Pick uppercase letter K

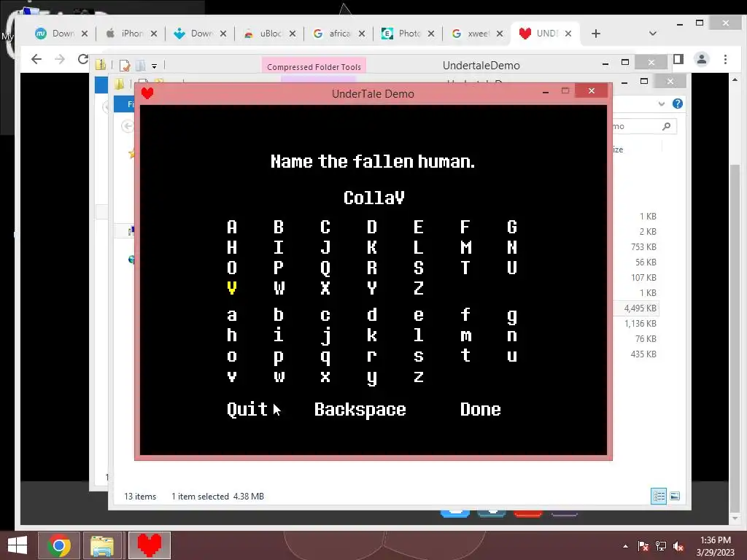pos(372,248)
